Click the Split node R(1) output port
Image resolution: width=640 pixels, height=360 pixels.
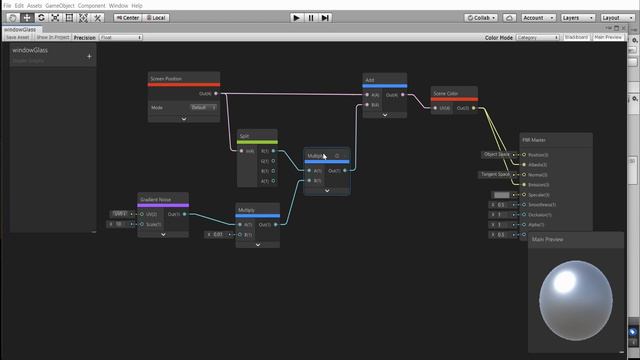point(273,151)
